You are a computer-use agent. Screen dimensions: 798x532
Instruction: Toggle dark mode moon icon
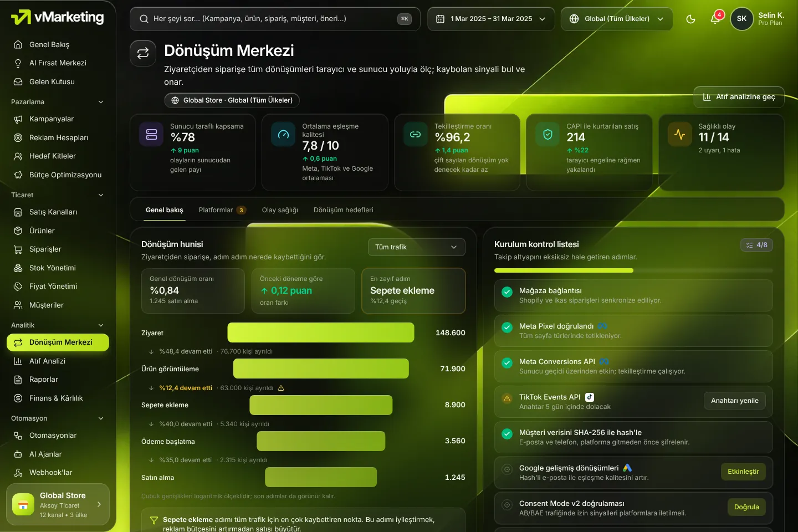click(x=690, y=19)
